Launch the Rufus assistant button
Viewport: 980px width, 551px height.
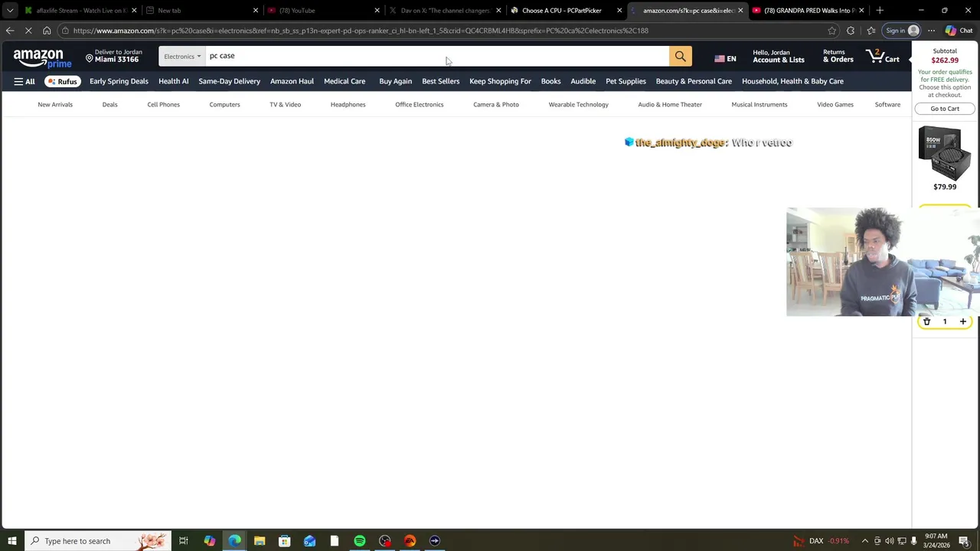tap(63, 81)
